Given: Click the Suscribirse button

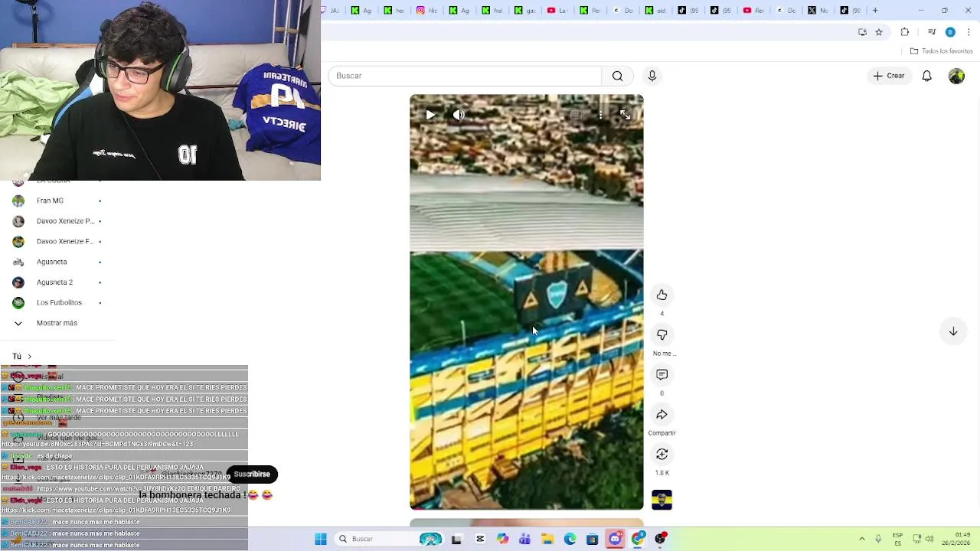Looking at the screenshot, I should 252,474.
